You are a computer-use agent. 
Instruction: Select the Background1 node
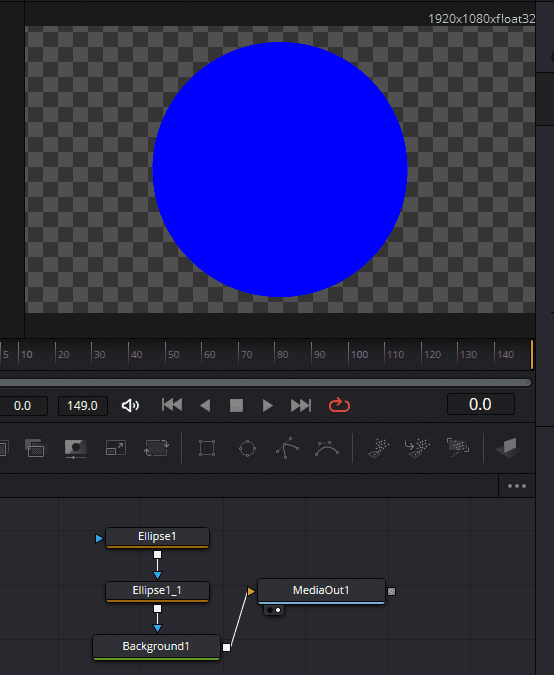coord(156,647)
